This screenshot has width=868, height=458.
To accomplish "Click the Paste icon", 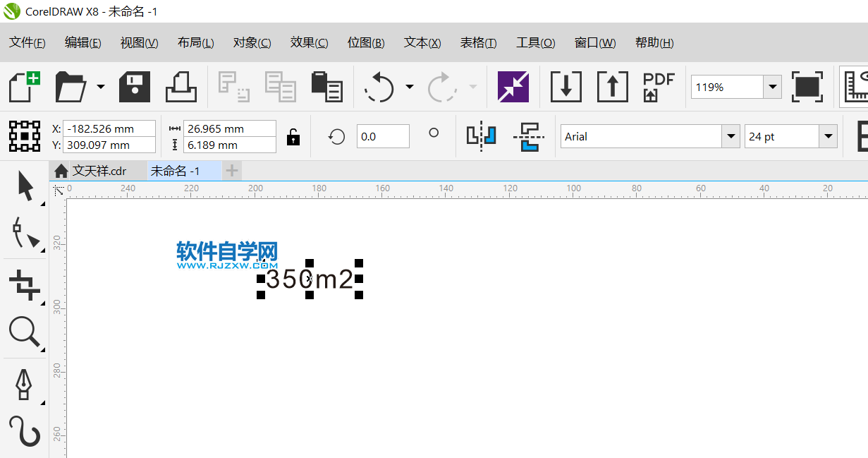I will click(x=326, y=86).
